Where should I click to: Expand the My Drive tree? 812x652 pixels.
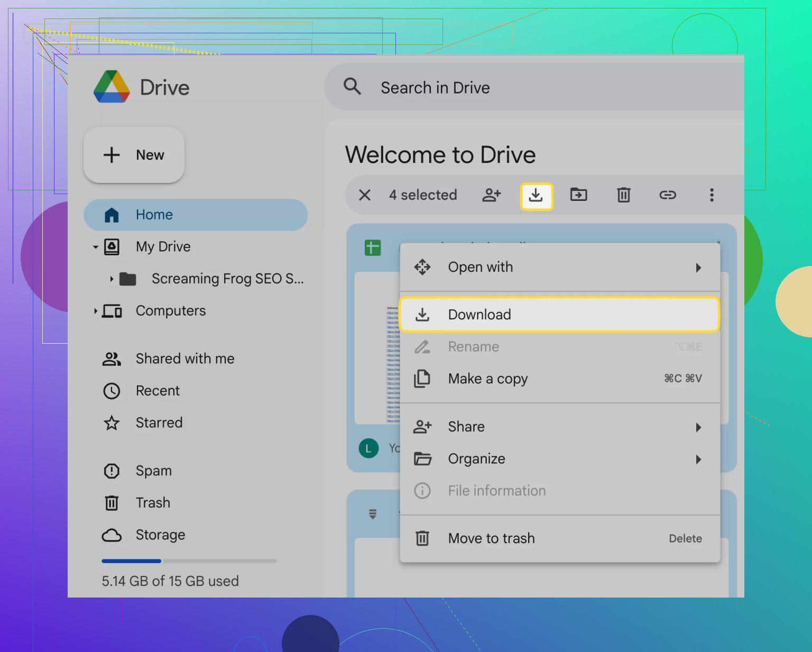click(x=96, y=247)
